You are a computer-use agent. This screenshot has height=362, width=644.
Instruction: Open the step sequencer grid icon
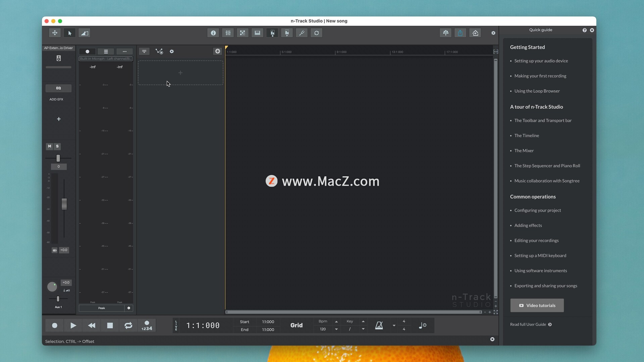243,33
